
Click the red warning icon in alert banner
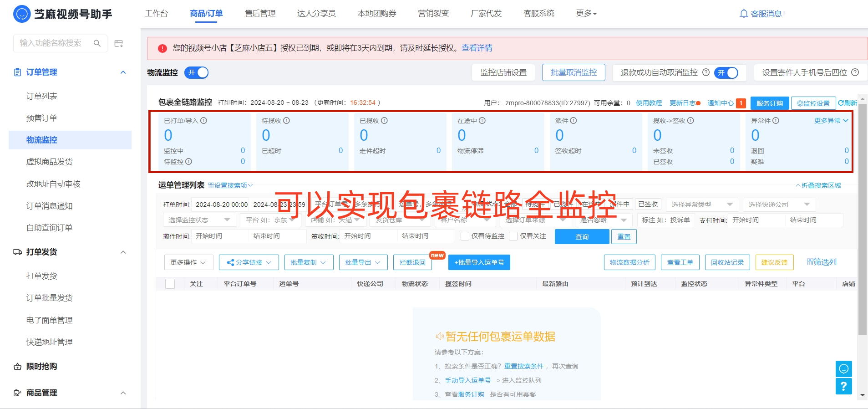tap(162, 48)
